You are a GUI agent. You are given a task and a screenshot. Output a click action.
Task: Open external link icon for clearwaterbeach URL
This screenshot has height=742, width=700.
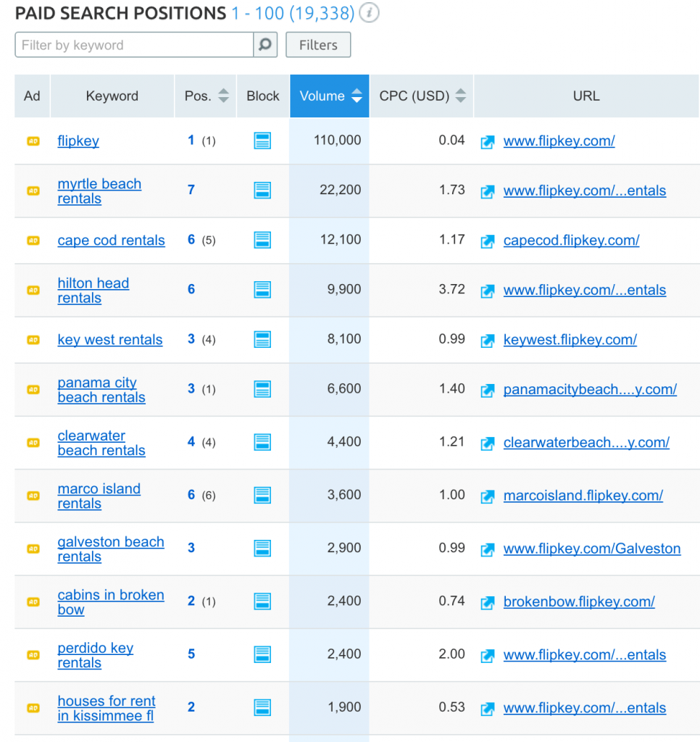pos(488,443)
